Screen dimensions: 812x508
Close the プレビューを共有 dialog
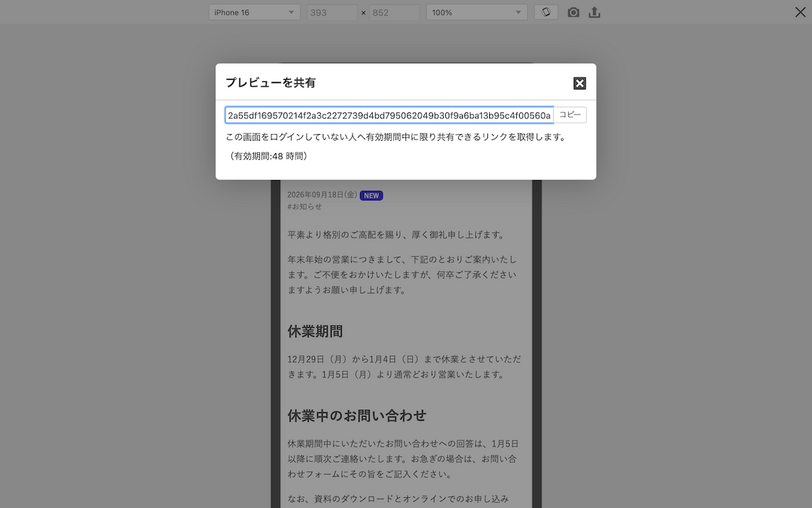pos(579,83)
